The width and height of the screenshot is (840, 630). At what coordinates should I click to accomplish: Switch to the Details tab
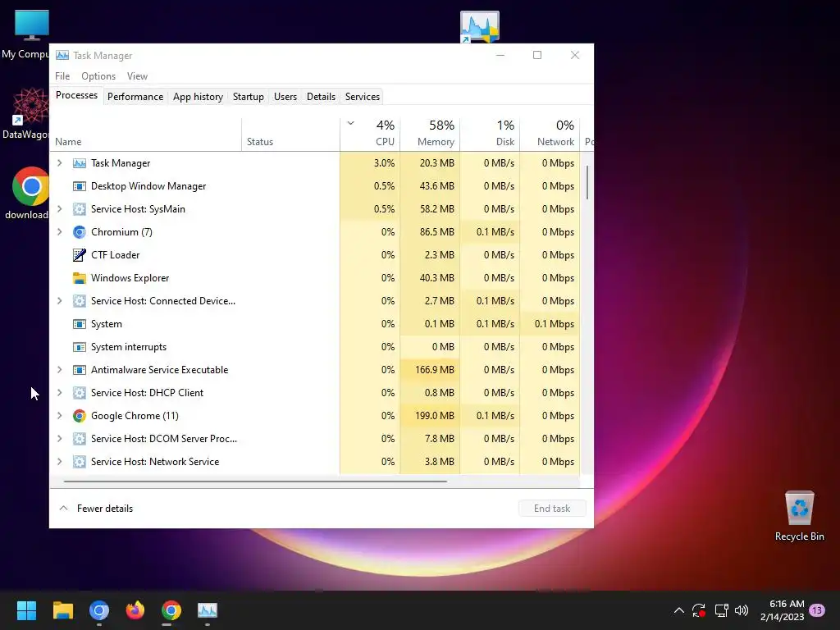pyautogui.click(x=321, y=97)
